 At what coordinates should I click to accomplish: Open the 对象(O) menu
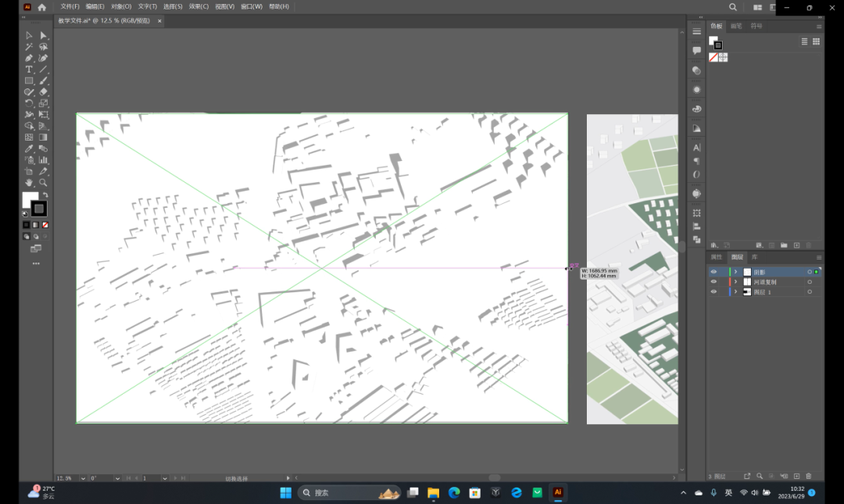point(121,6)
